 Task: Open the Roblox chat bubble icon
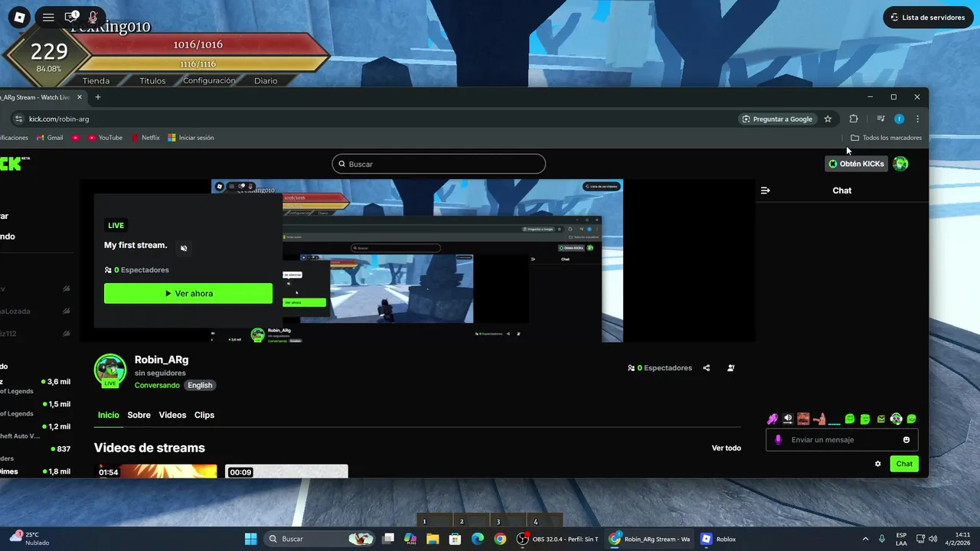point(70,17)
